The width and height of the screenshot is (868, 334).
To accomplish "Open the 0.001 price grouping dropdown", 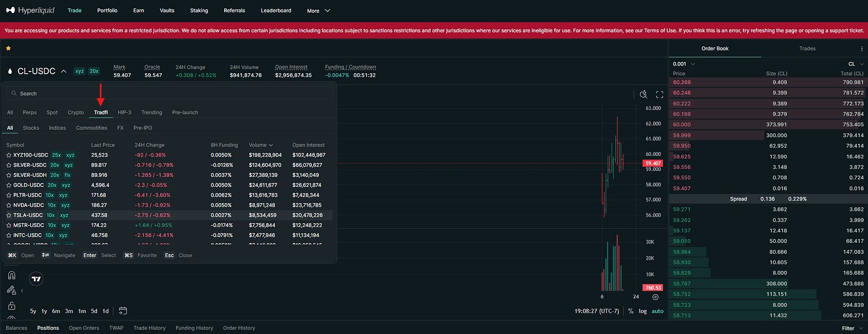I will click(684, 64).
